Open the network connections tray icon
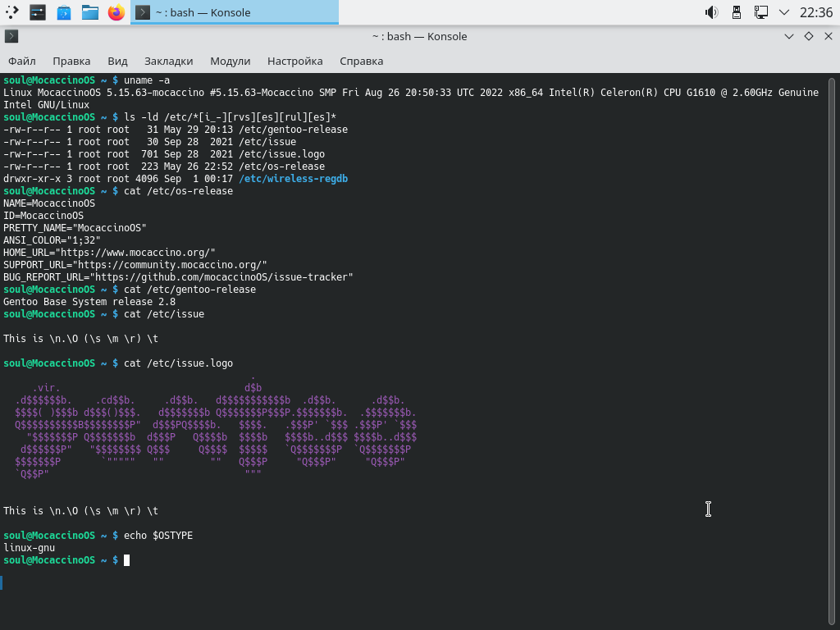 [x=760, y=12]
